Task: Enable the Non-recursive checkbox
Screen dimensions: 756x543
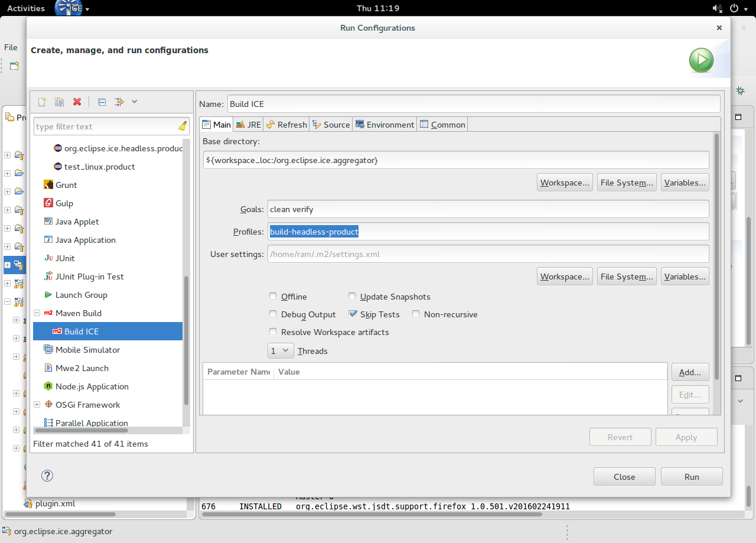Action: (416, 314)
